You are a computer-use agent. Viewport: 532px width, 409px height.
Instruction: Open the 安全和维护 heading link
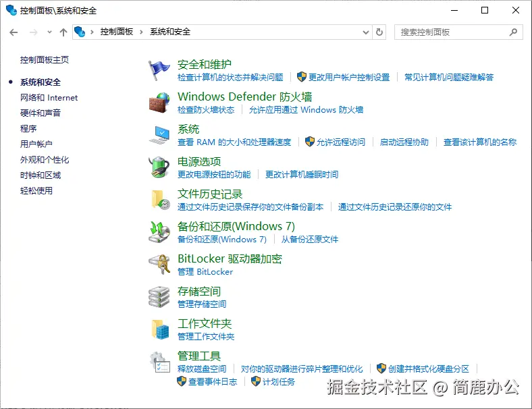click(205, 64)
